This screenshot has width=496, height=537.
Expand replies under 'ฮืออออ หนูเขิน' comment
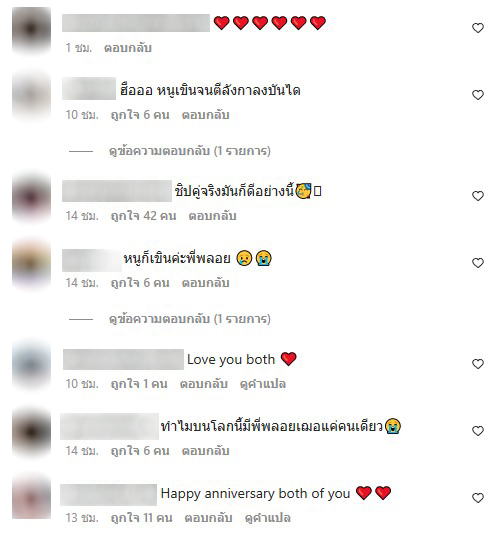190,151
